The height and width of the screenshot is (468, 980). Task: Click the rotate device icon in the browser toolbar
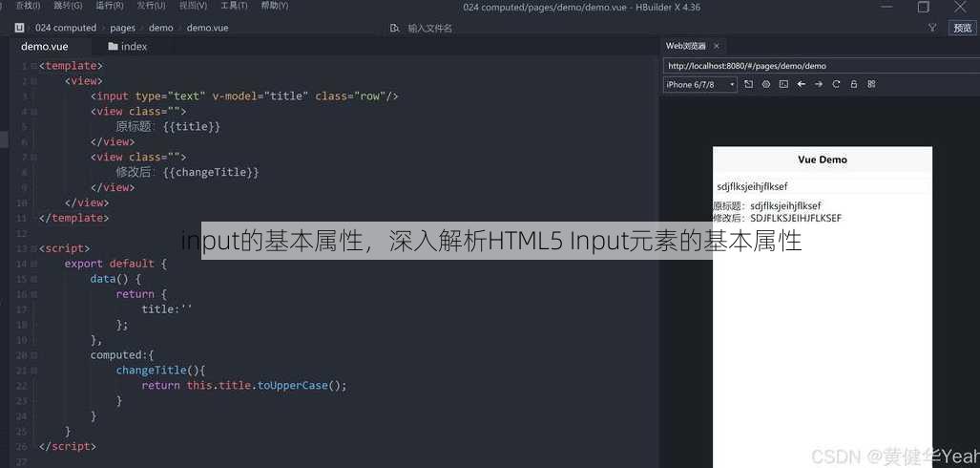click(x=749, y=84)
